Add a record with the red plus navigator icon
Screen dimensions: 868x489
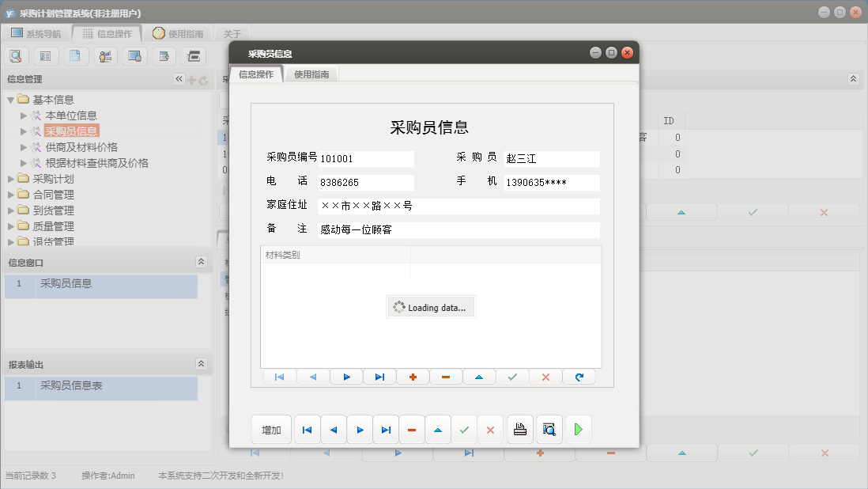click(412, 377)
